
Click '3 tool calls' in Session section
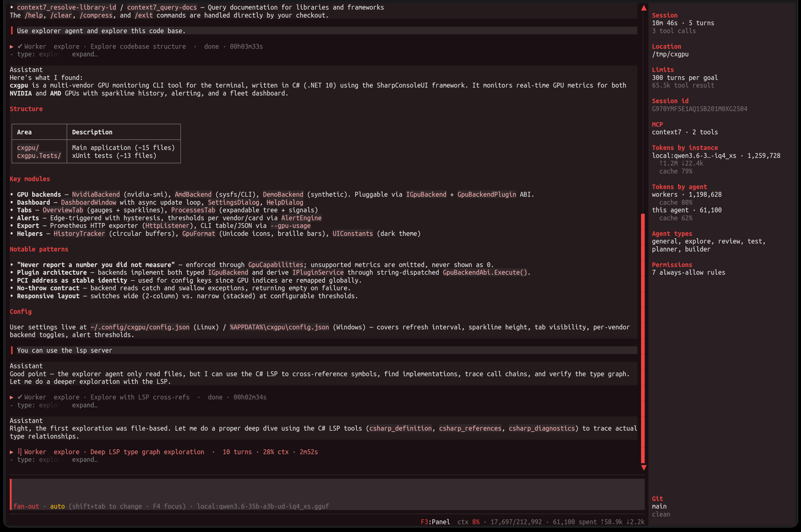[674, 31]
